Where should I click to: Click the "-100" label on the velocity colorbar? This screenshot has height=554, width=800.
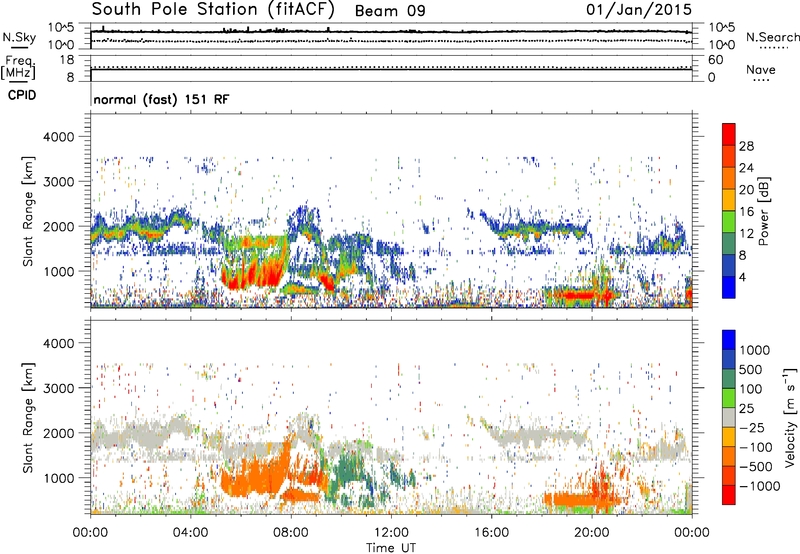756,447
